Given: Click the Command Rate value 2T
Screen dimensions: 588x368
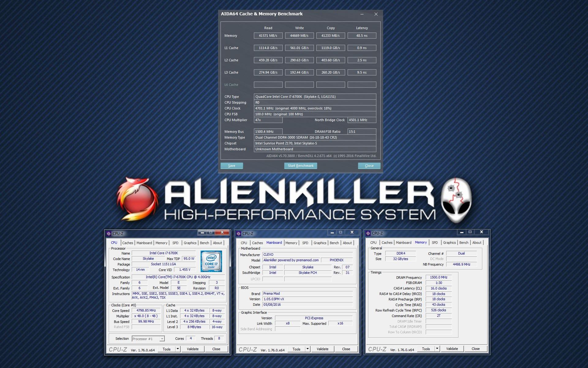Looking at the screenshot, I should [439, 316].
